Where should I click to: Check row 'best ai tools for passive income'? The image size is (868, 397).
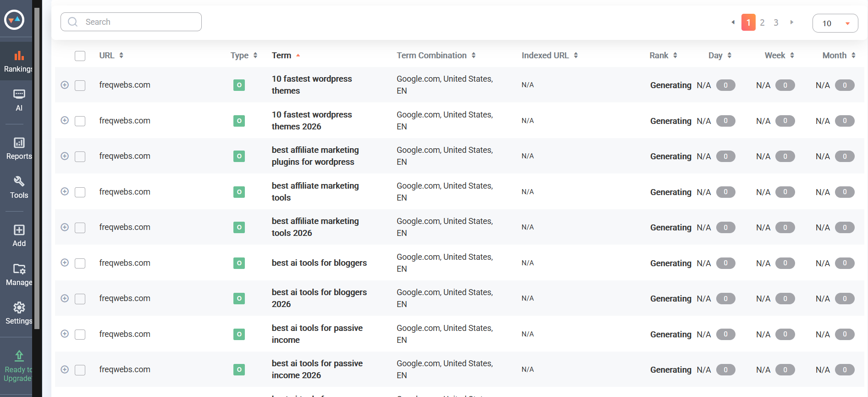click(x=80, y=335)
